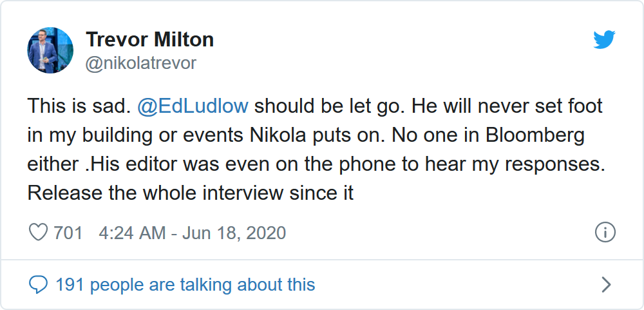Click the speech bubble reply icon

coord(39,284)
